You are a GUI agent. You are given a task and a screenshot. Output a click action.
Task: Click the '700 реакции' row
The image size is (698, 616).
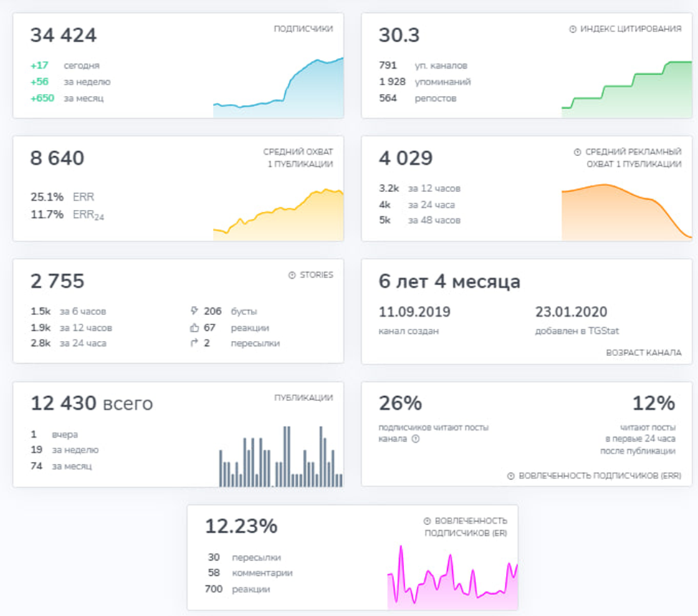[x=237, y=589]
